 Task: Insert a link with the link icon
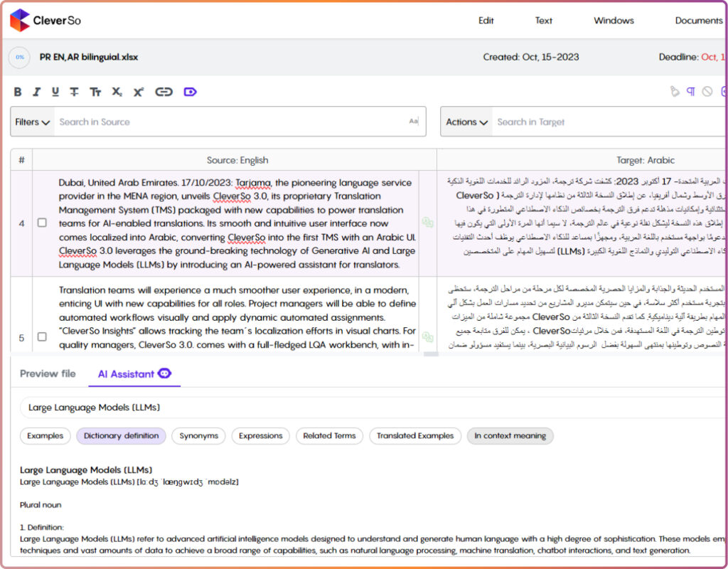tap(164, 92)
